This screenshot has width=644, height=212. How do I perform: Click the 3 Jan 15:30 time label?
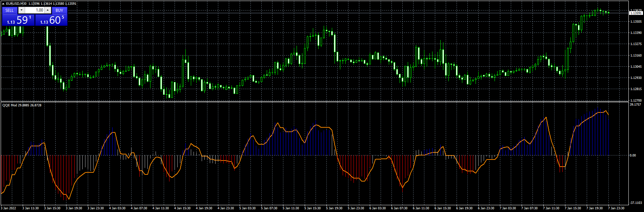tap(53, 208)
